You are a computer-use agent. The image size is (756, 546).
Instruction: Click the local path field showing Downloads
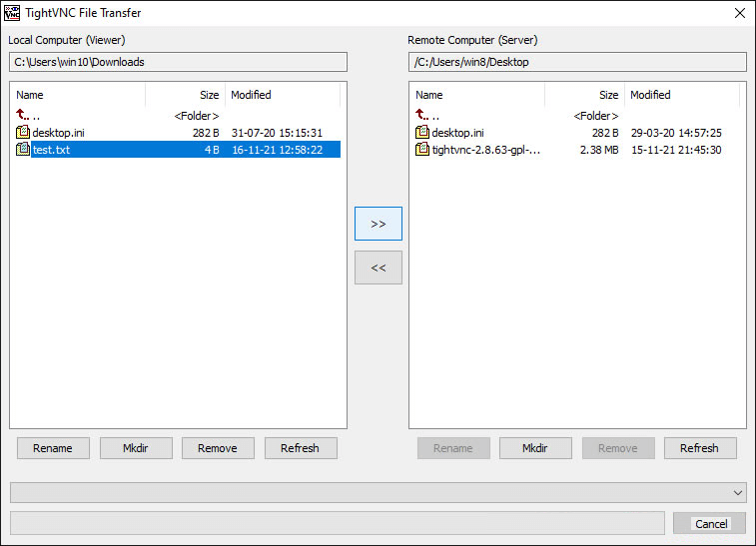click(178, 62)
